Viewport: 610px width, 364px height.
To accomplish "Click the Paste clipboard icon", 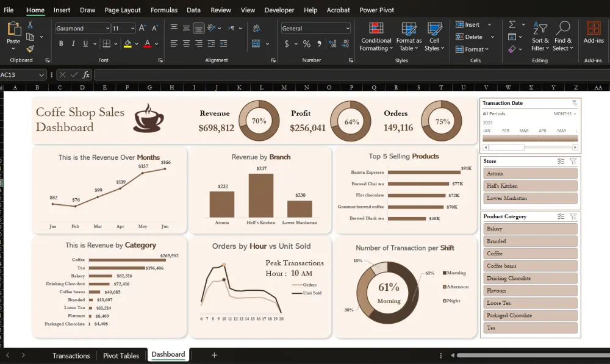I will tap(13, 29).
